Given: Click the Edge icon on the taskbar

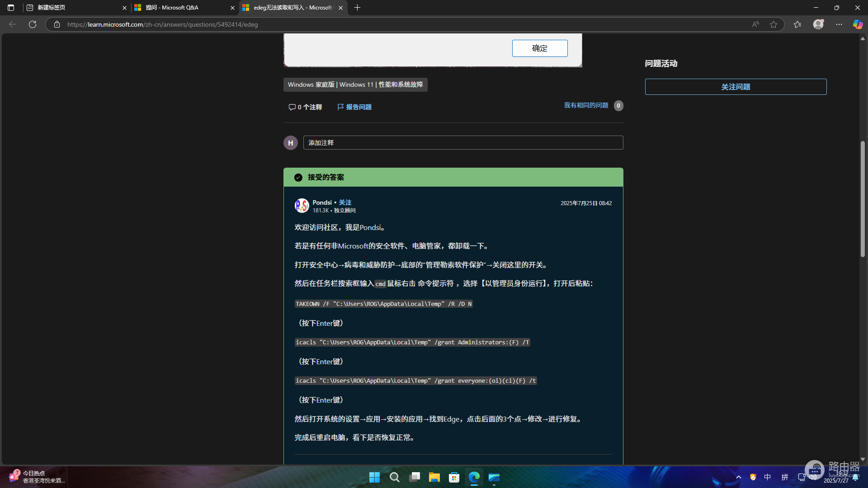Looking at the screenshot, I should (x=474, y=477).
